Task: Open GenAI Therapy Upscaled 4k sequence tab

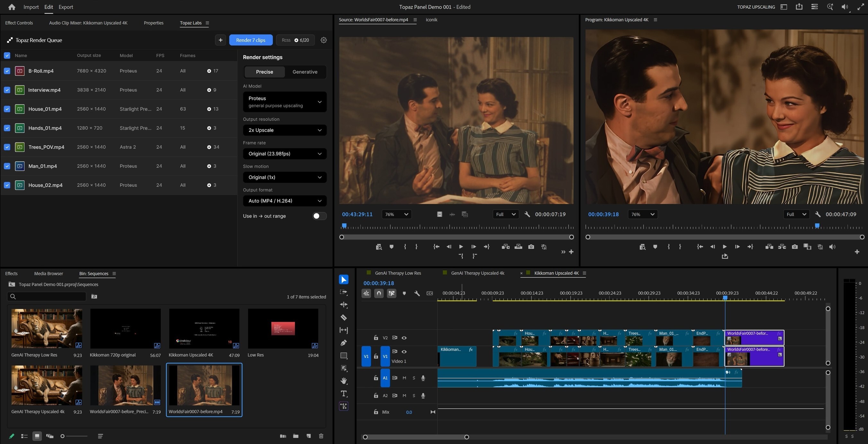Action: point(477,273)
